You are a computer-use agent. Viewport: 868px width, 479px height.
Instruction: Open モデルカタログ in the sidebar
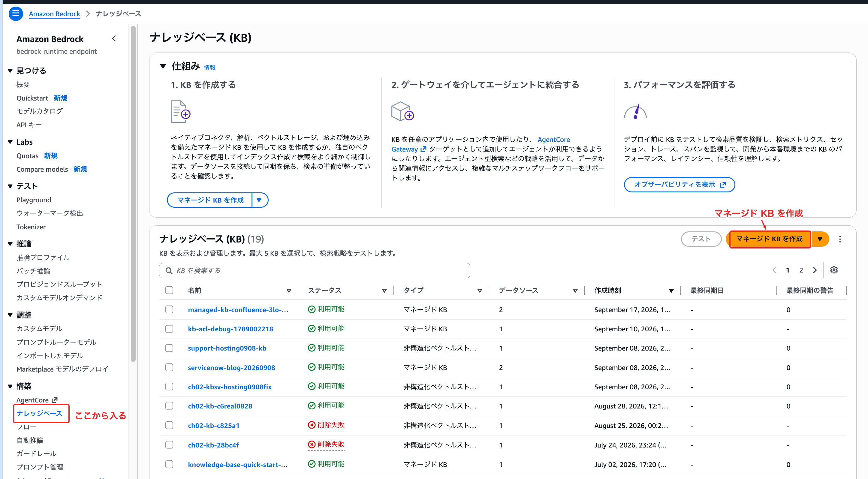coord(39,111)
